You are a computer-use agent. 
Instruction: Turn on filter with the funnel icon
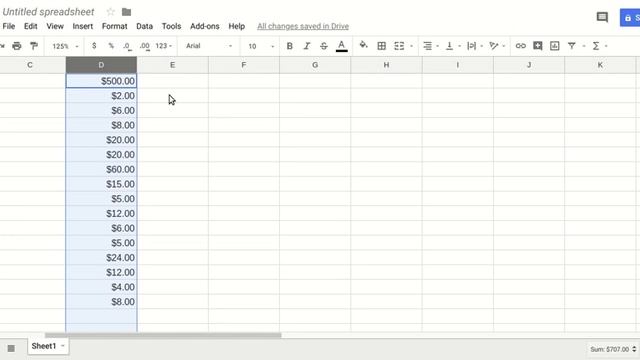[572, 46]
